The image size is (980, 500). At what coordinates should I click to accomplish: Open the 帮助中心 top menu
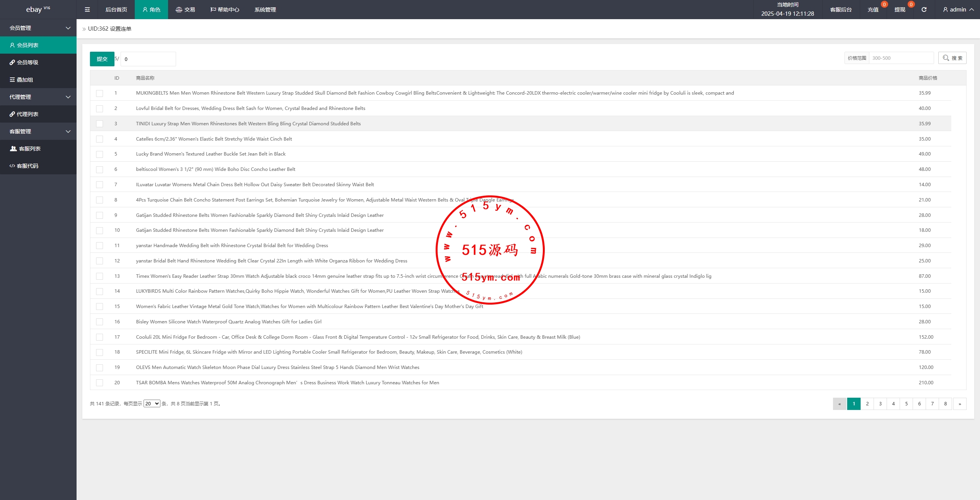[225, 10]
